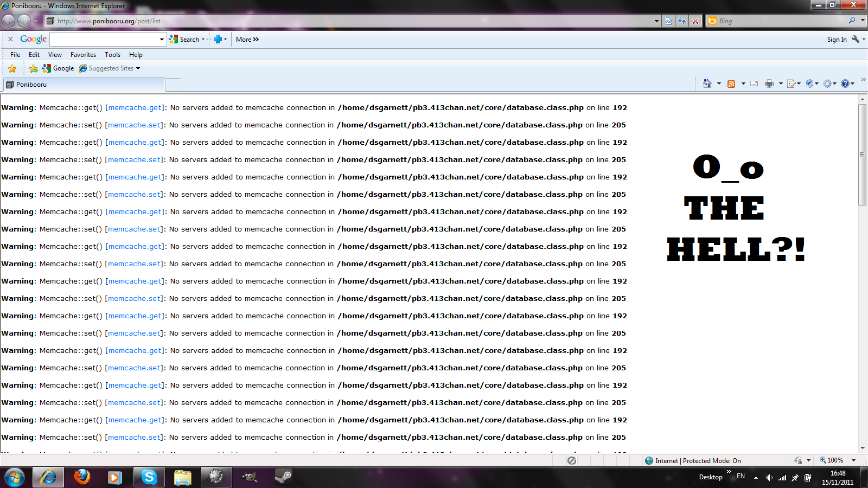Click the EN language indicator
Image resolution: width=868 pixels, height=488 pixels.
tap(741, 476)
